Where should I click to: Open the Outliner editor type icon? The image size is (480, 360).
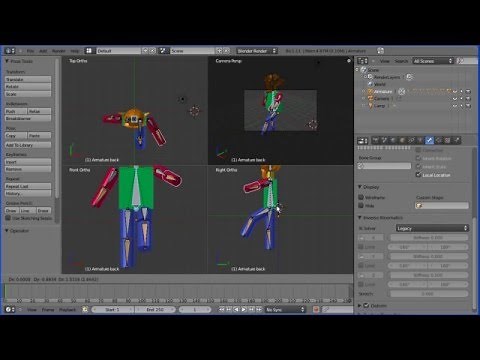pos(362,61)
